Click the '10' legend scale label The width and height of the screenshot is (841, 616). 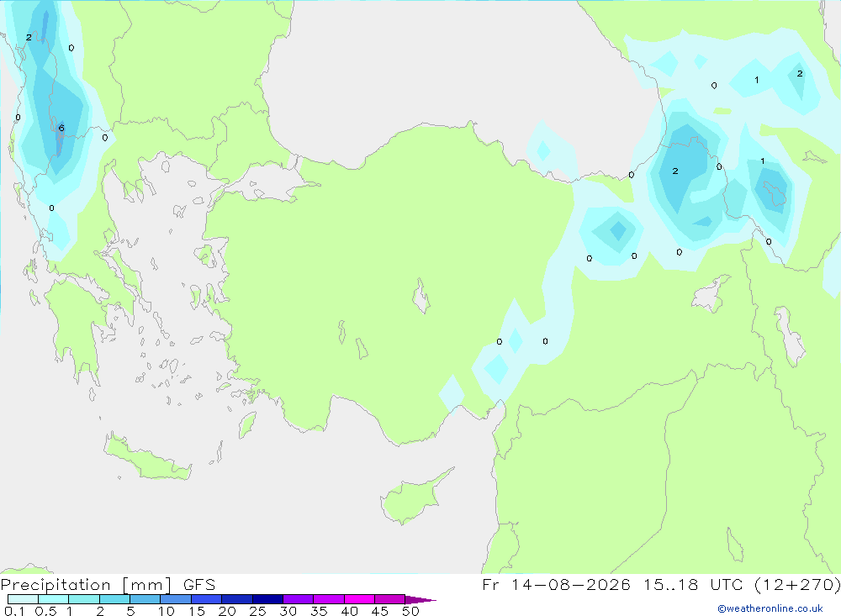coord(167,611)
